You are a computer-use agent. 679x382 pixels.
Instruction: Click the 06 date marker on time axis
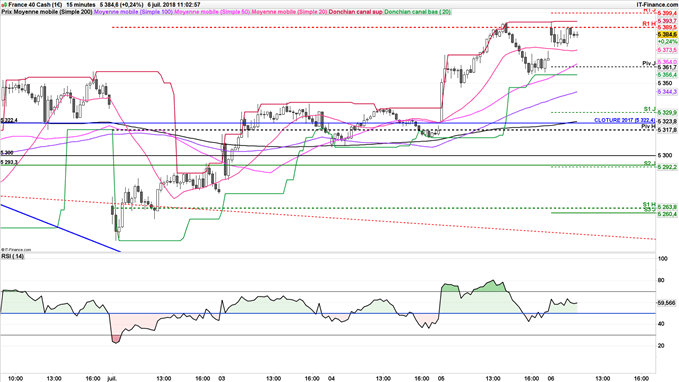click(550, 378)
